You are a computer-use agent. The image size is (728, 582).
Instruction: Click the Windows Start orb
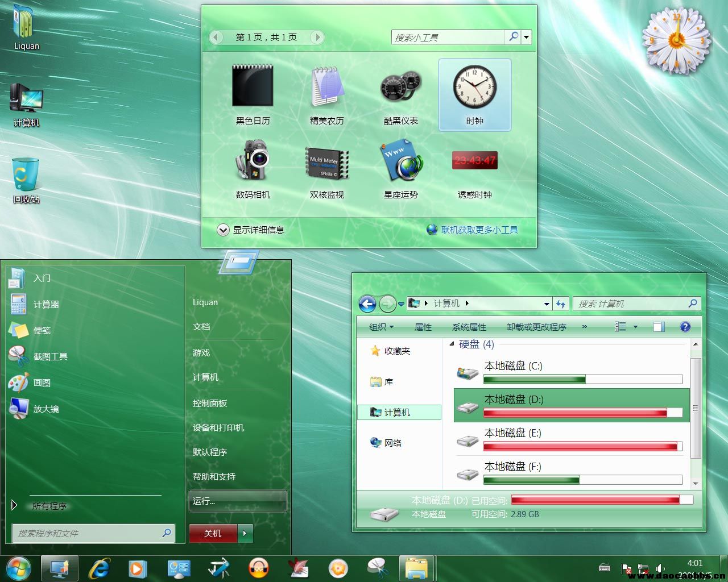tap(18, 568)
